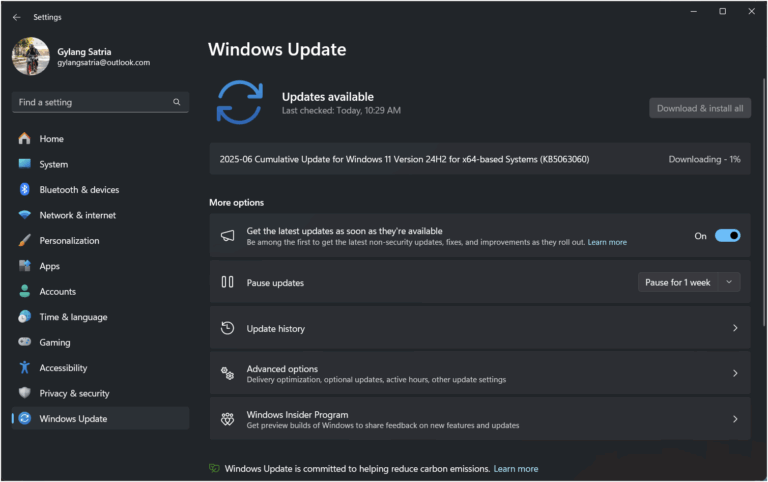Minimize the Settings window
Screen dimensions: 768x482
click(x=694, y=11)
